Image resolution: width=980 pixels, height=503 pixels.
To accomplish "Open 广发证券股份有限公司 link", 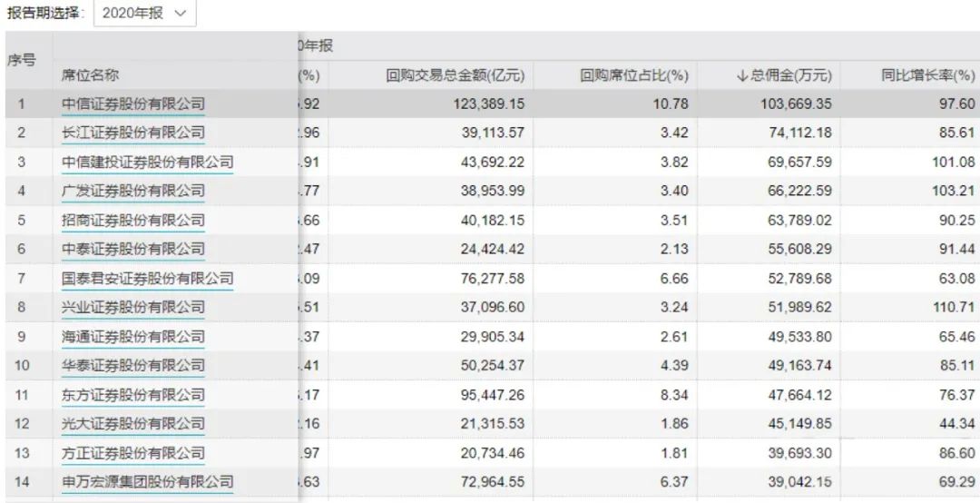I will pyautogui.click(x=132, y=191).
